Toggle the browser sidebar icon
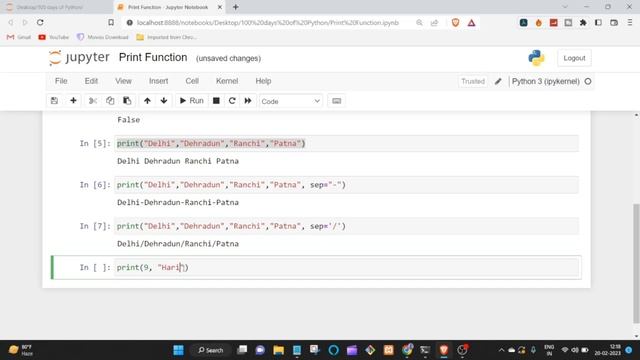 pyautogui.click(x=598, y=23)
